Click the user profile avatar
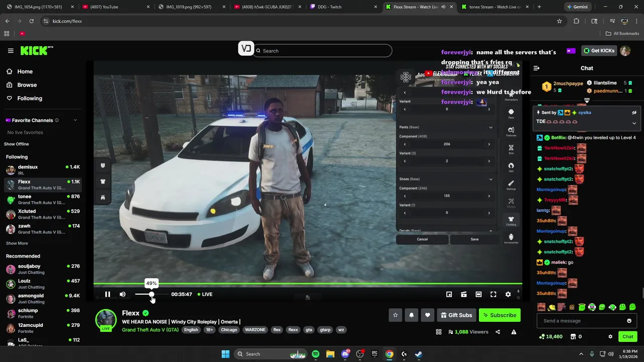The height and width of the screenshot is (362, 644). pyautogui.click(x=625, y=51)
